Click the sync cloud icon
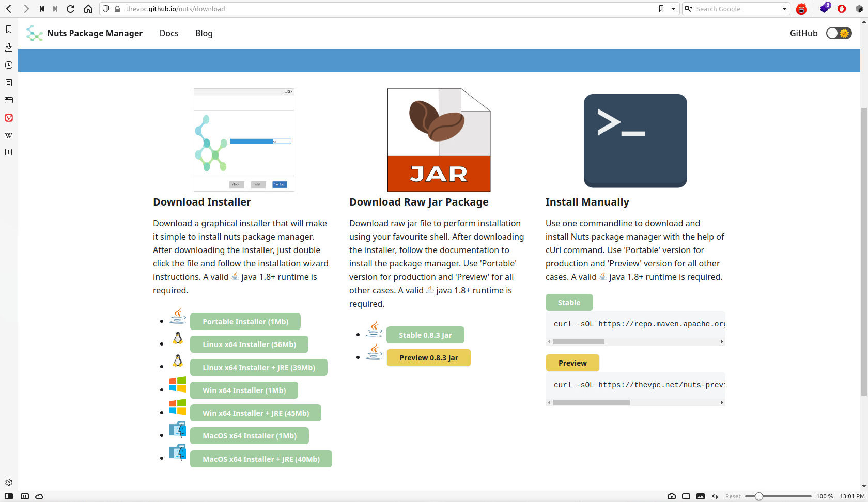This screenshot has height=502, width=868. pyautogui.click(x=39, y=496)
